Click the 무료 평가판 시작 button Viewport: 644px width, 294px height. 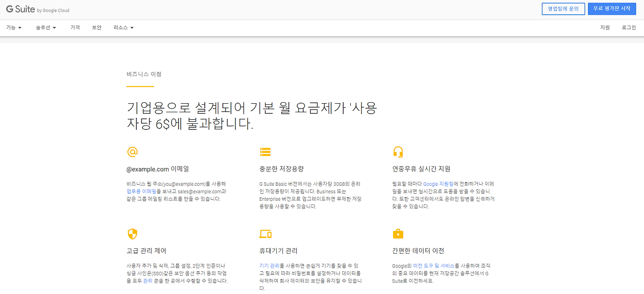point(612,9)
